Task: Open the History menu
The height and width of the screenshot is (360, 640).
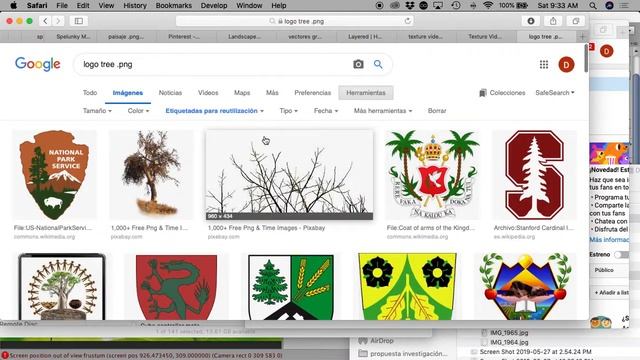Action: (x=135, y=5)
